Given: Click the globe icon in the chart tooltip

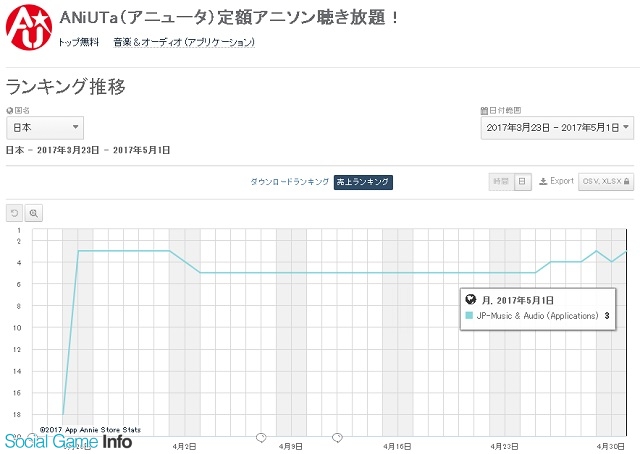Looking at the screenshot, I should (x=471, y=299).
